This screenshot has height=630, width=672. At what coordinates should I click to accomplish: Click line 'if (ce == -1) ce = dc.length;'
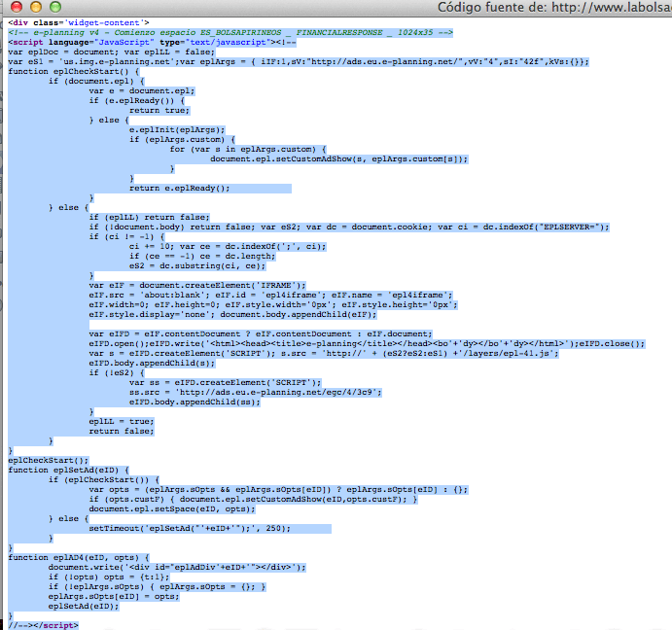tap(202, 257)
